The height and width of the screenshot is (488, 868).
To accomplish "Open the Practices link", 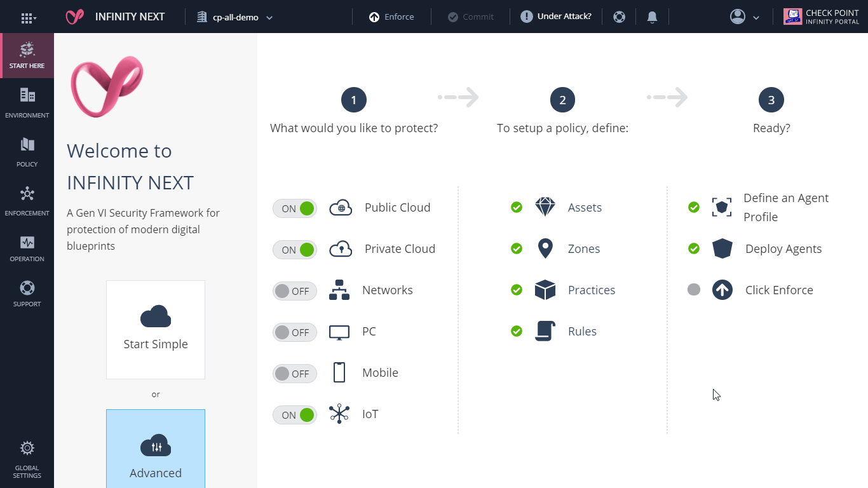I will (x=592, y=290).
